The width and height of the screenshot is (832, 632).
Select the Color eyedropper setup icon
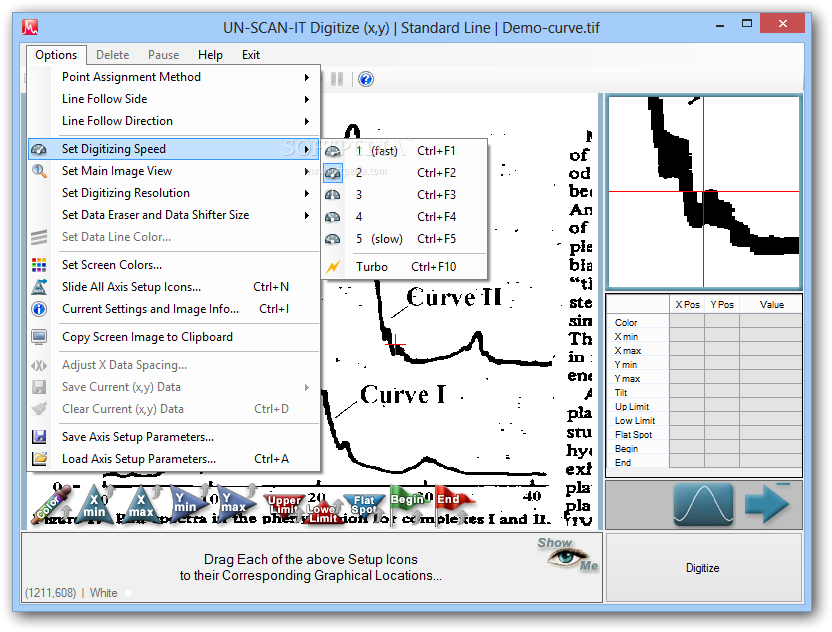point(51,506)
